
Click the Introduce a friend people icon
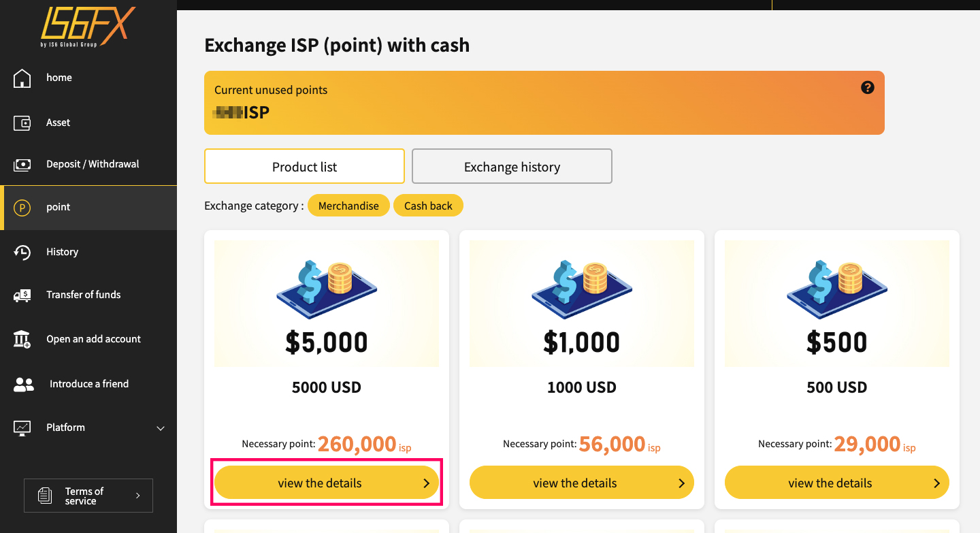[x=24, y=385]
